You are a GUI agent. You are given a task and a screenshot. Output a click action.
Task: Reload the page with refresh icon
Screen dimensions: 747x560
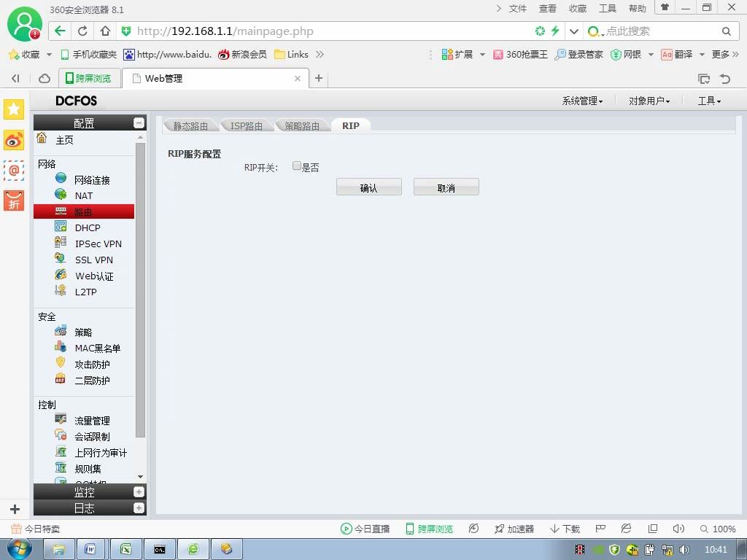tap(82, 31)
